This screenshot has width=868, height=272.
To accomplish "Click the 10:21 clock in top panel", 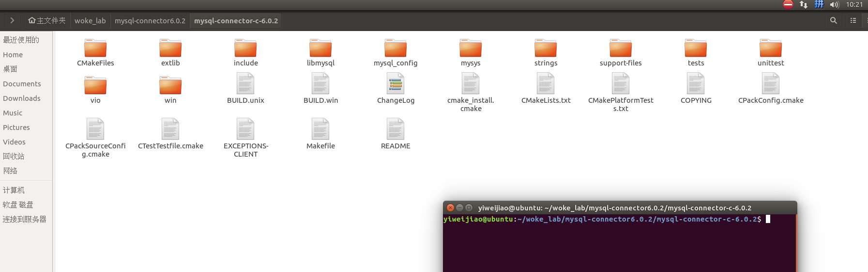I will click(x=854, y=4).
